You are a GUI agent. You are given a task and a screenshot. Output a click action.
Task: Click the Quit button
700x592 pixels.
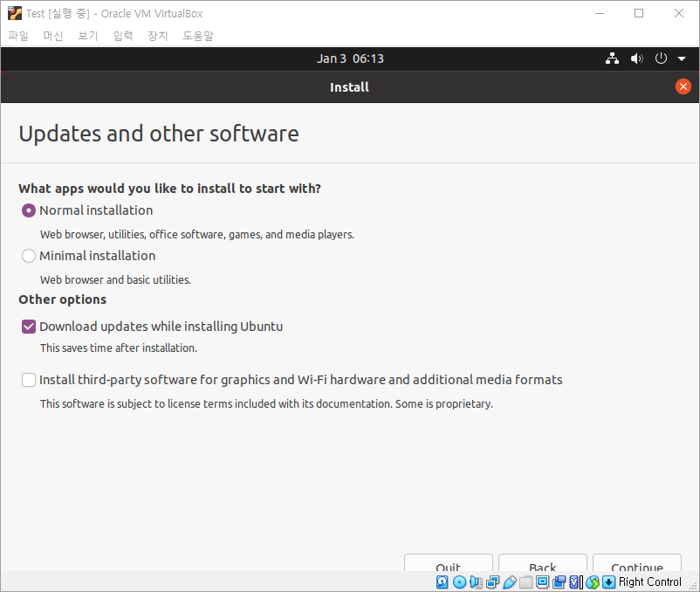click(449, 563)
